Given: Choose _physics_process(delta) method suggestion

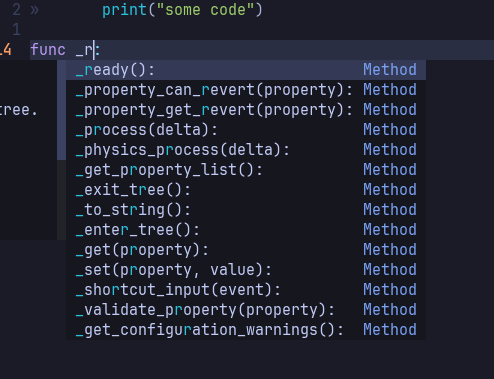Looking at the screenshot, I should (x=246, y=150).
